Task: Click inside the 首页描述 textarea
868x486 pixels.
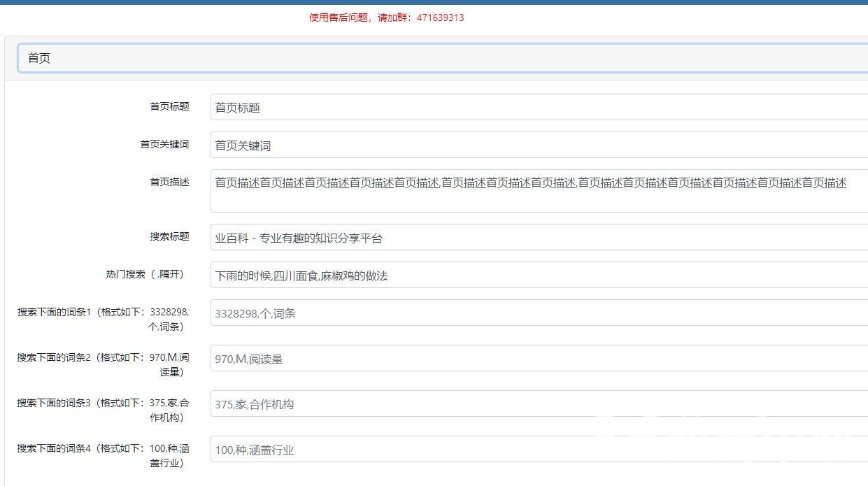Action: click(x=539, y=191)
